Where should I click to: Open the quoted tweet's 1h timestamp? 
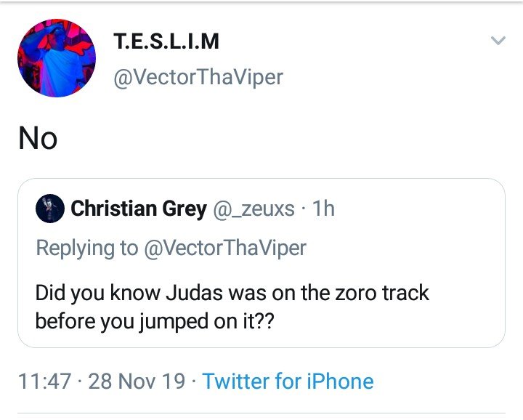pyautogui.click(x=323, y=209)
